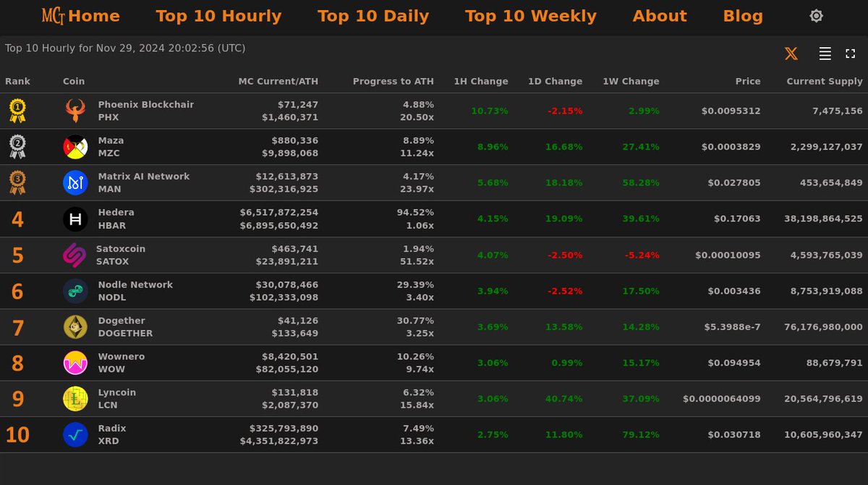Select the 40.74% 1D change value
The height and width of the screenshot is (485, 868).
tap(563, 399)
